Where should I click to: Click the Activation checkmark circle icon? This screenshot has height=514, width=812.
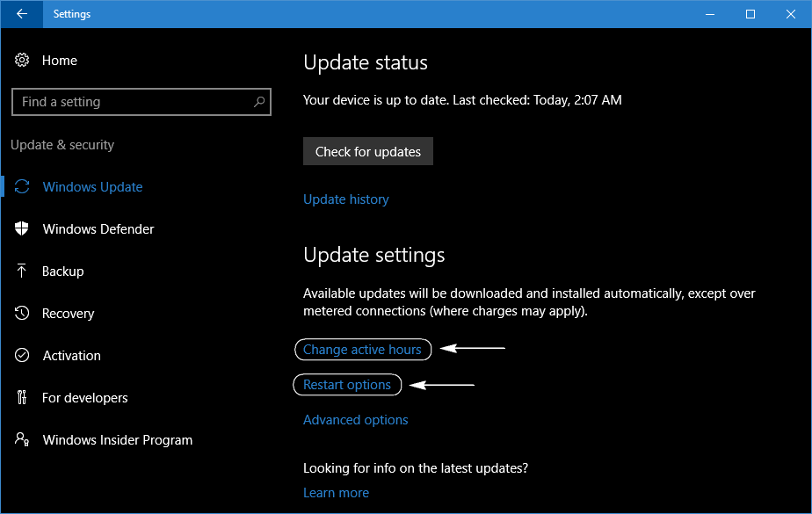pyautogui.click(x=22, y=355)
